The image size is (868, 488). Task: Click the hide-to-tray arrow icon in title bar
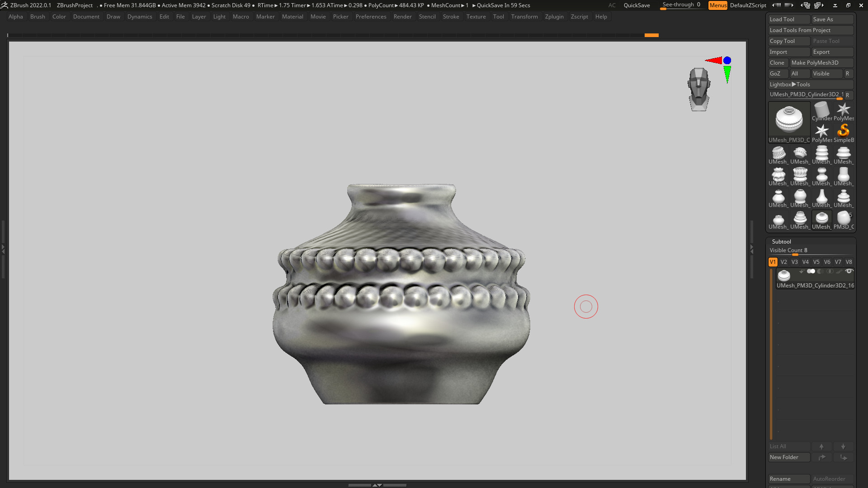[x=835, y=5]
